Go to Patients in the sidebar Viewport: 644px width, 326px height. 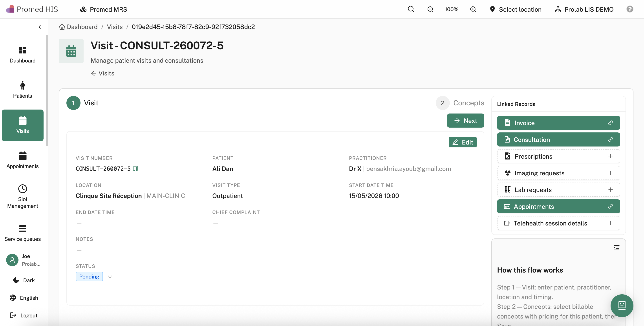[22, 90]
